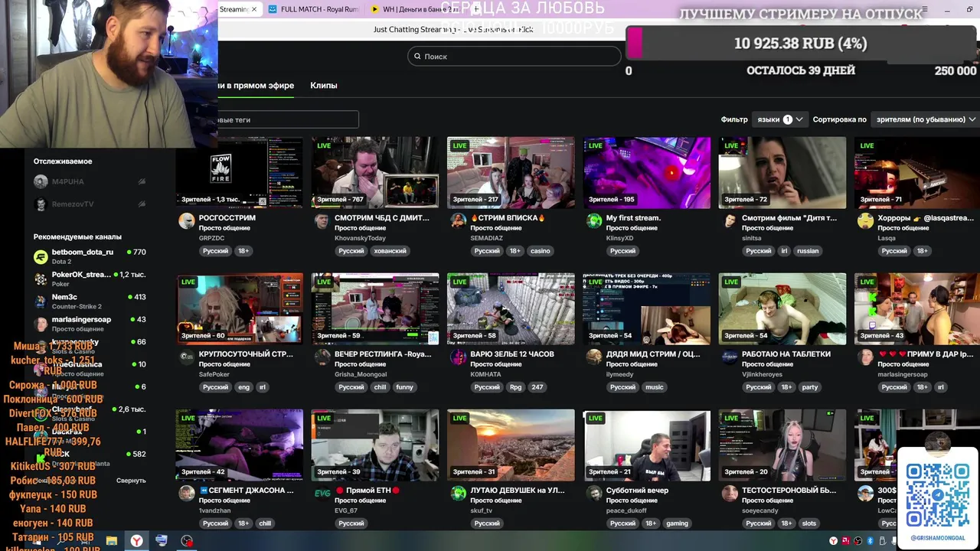Viewport: 980px width, 551px height.
Task: Open EVG_67 channel logo icon
Action: pos(322,494)
